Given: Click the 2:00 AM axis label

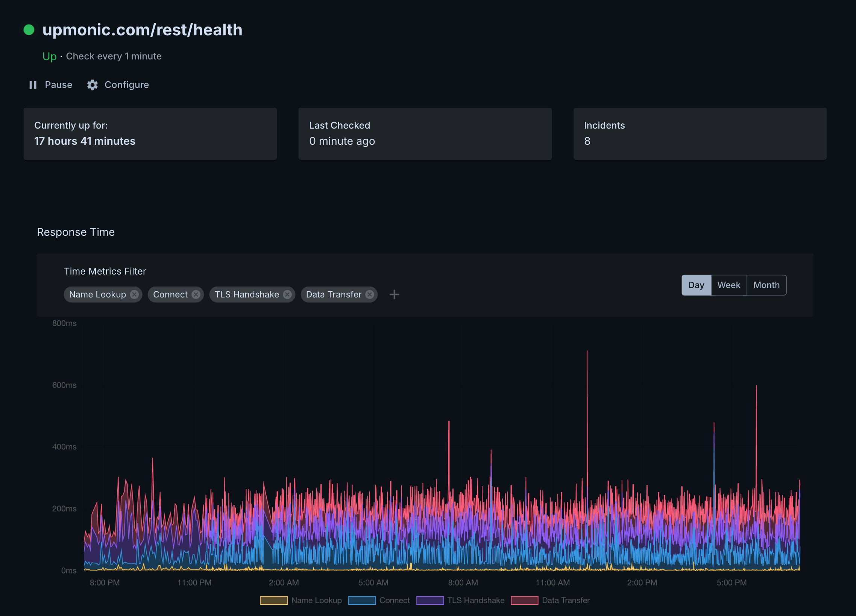Looking at the screenshot, I should click(284, 583).
